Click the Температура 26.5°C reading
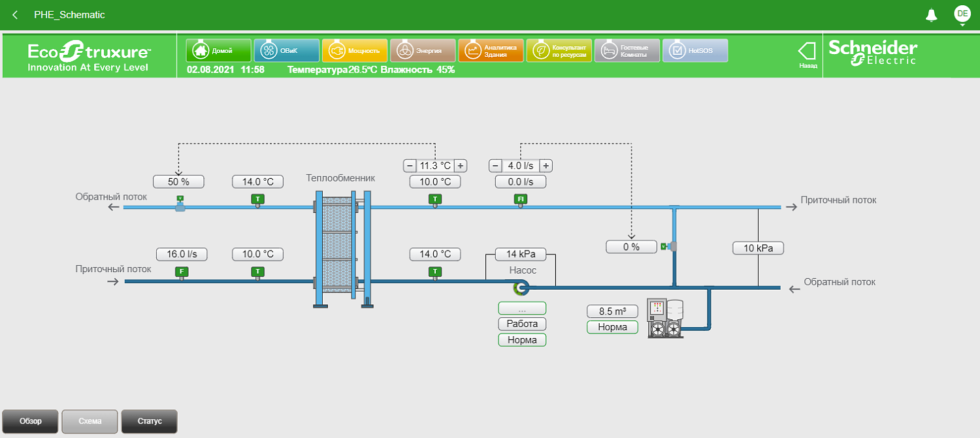980x438 pixels. point(333,69)
